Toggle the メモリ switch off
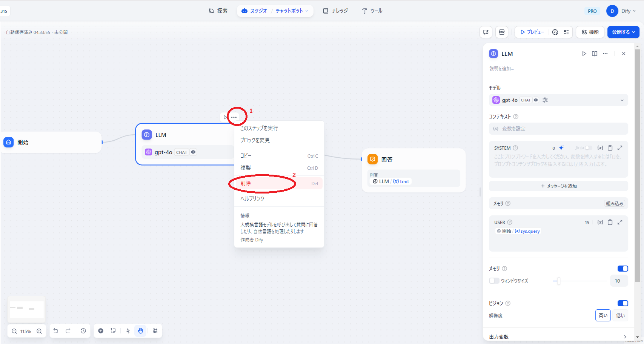This screenshot has height=344, width=644. click(x=622, y=269)
